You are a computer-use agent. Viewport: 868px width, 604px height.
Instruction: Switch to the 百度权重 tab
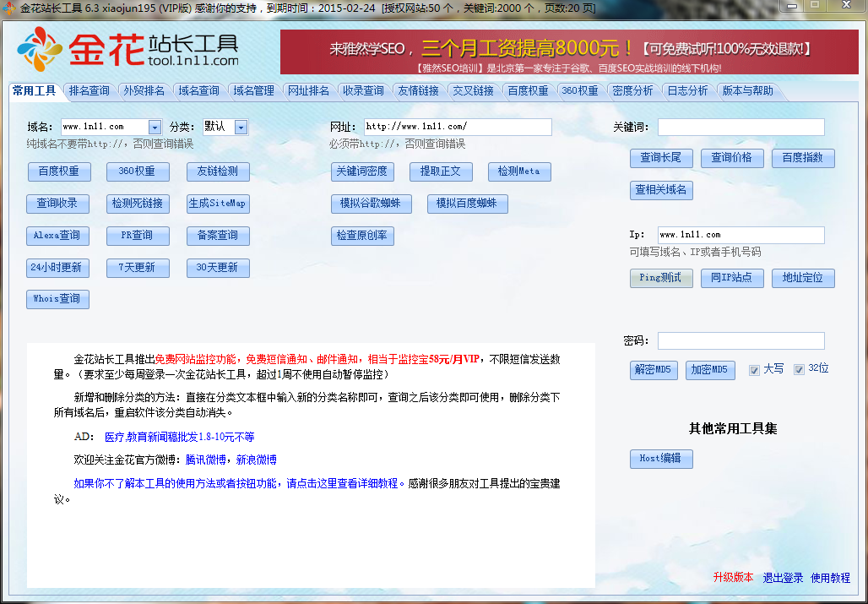pyautogui.click(x=528, y=90)
